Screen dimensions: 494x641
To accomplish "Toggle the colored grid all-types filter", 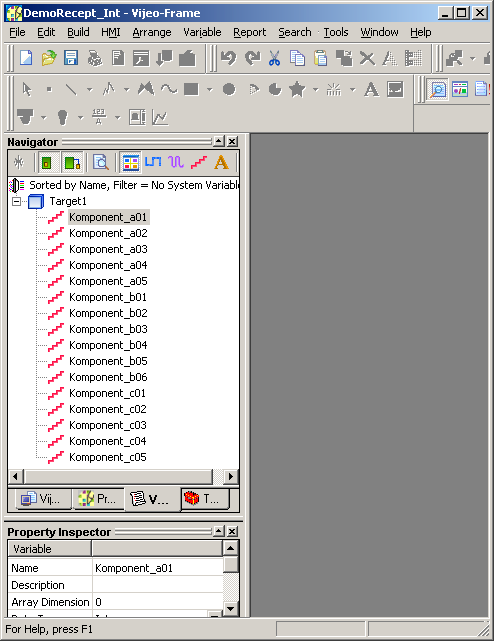I will click(x=130, y=162).
